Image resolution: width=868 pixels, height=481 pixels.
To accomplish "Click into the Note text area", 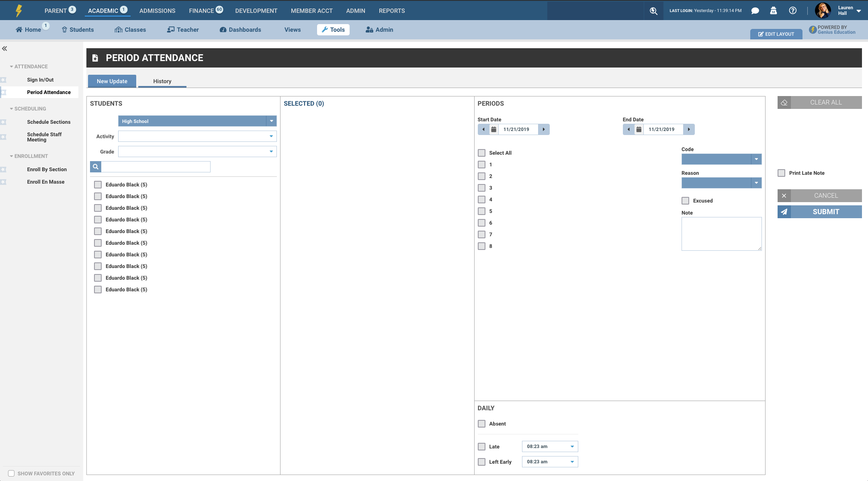I will pyautogui.click(x=721, y=233).
